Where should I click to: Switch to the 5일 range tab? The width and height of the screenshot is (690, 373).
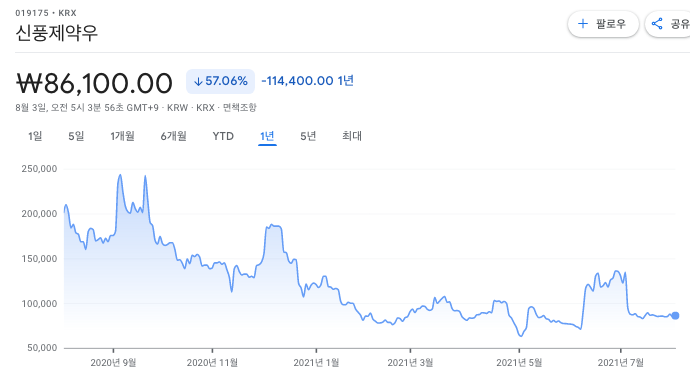[76, 136]
